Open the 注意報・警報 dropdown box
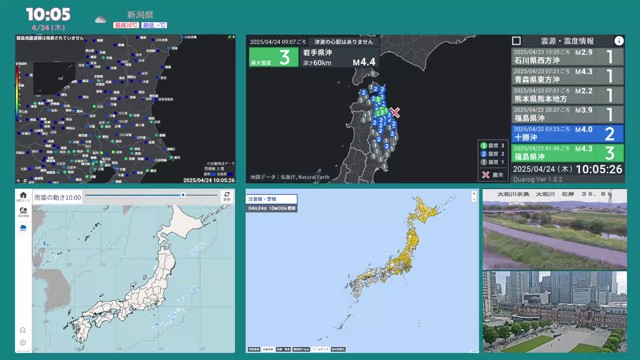640x360 pixels. [271, 199]
